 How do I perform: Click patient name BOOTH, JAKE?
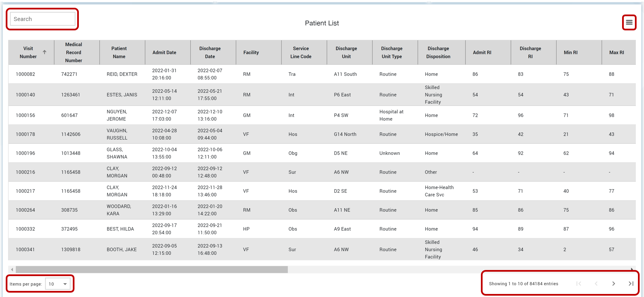pyautogui.click(x=122, y=249)
